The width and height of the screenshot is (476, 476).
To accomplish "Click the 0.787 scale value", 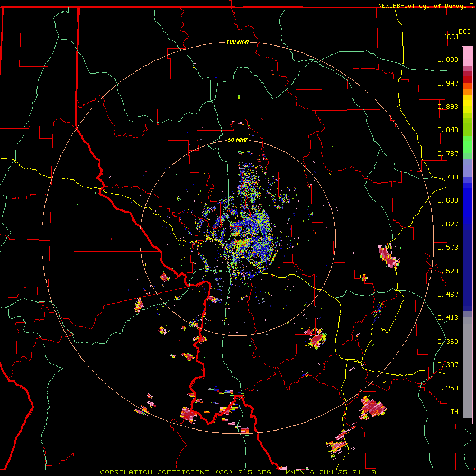I will [x=448, y=153].
